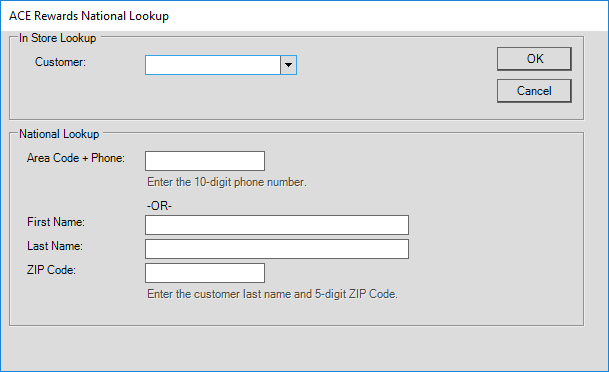Click the 'Customer:' label
The height and width of the screenshot is (372, 609).
coord(60,62)
